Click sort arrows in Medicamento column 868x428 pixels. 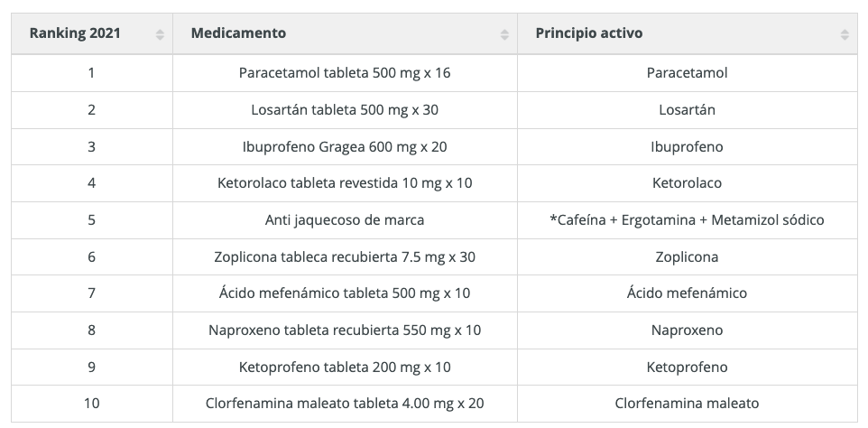pyautogui.click(x=504, y=34)
